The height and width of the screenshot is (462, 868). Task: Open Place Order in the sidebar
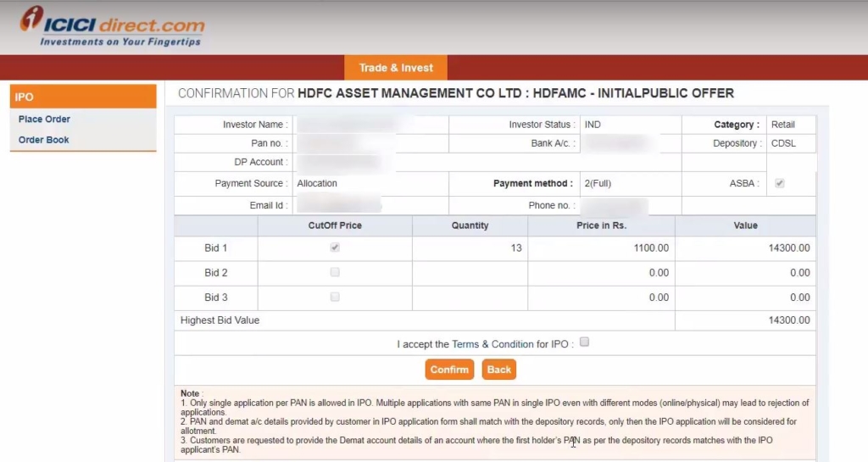coord(44,119)
